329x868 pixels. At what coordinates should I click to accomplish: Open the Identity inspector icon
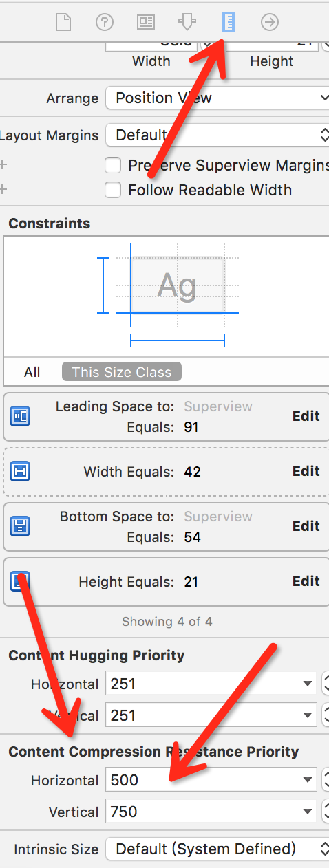[x=145, y=23]
